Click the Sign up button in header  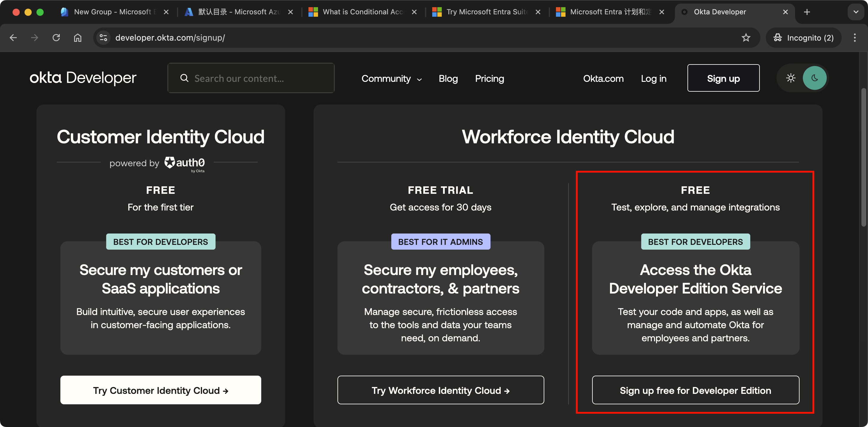[x=723, y=78]
